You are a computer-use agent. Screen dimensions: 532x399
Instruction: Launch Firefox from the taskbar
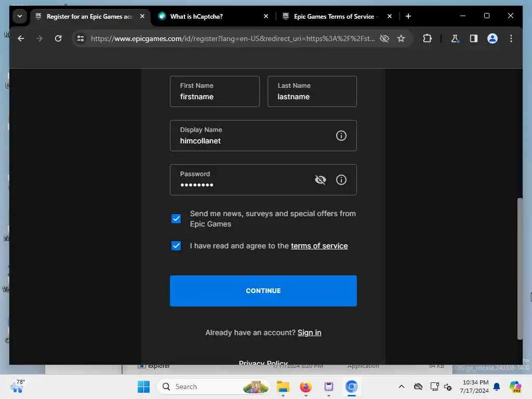point(305,387)
